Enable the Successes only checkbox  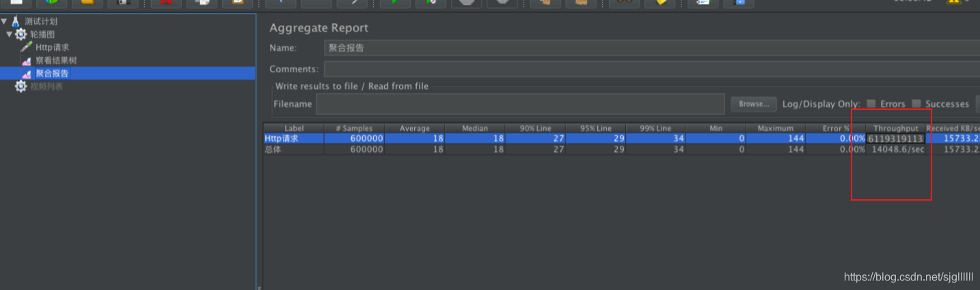pyautogui.click(x=916, y=104)
